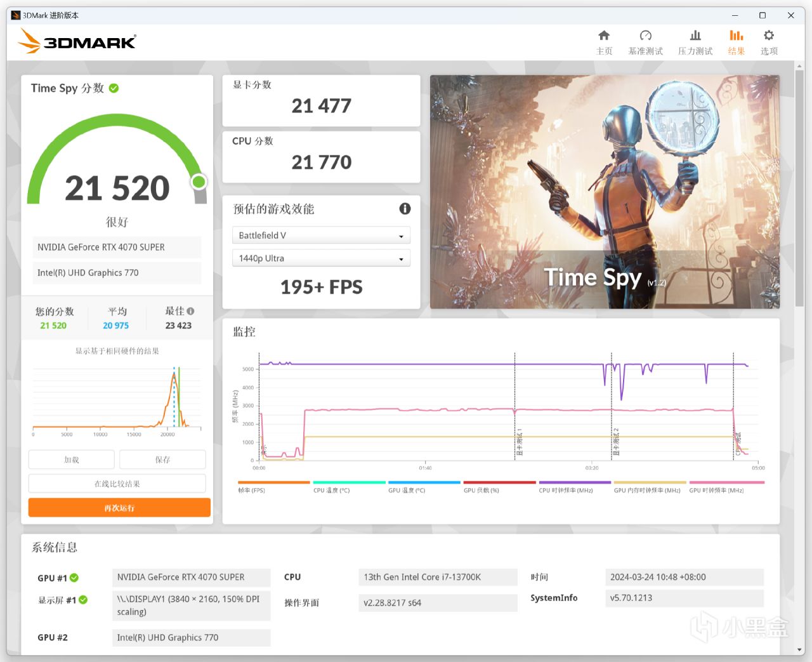
Task: Click the 最佳 score 23 423
Action: 178,326
